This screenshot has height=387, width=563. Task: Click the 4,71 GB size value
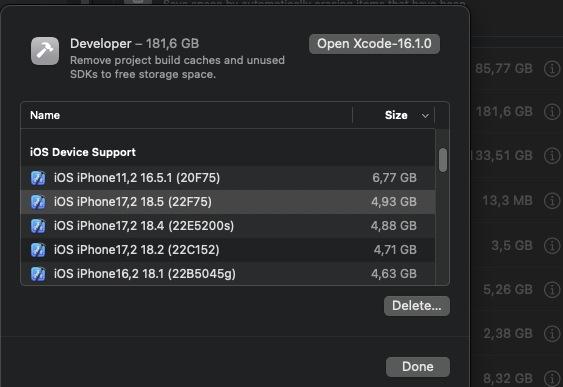395,250
